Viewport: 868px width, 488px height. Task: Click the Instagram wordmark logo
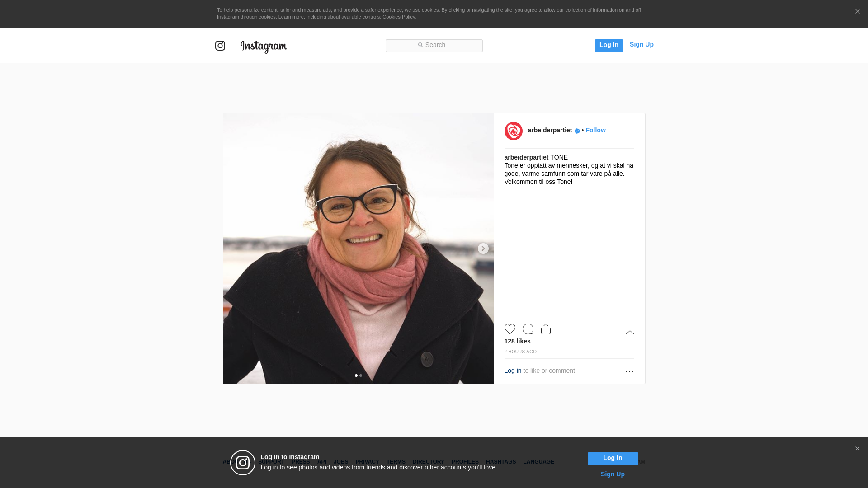point(264,46)
